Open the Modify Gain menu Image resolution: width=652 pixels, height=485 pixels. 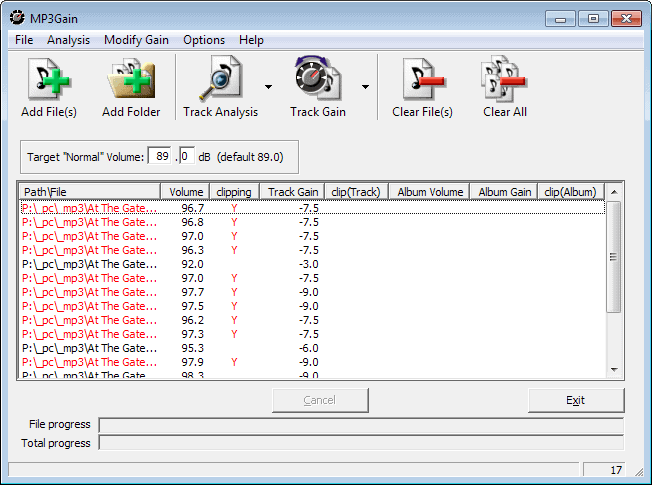point(136,40)
